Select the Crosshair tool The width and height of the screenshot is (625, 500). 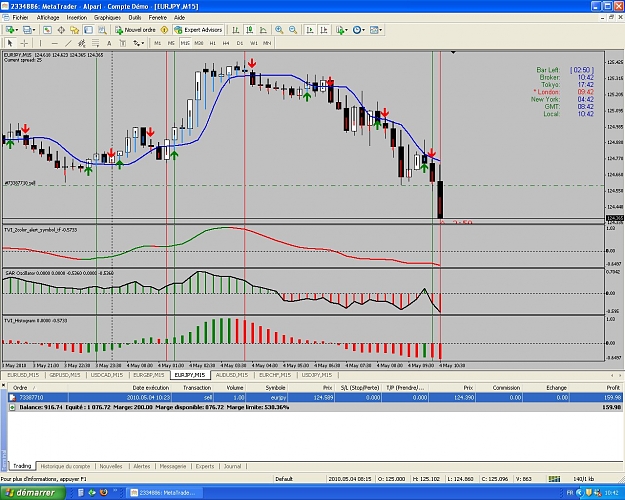(x=24, y=43)
